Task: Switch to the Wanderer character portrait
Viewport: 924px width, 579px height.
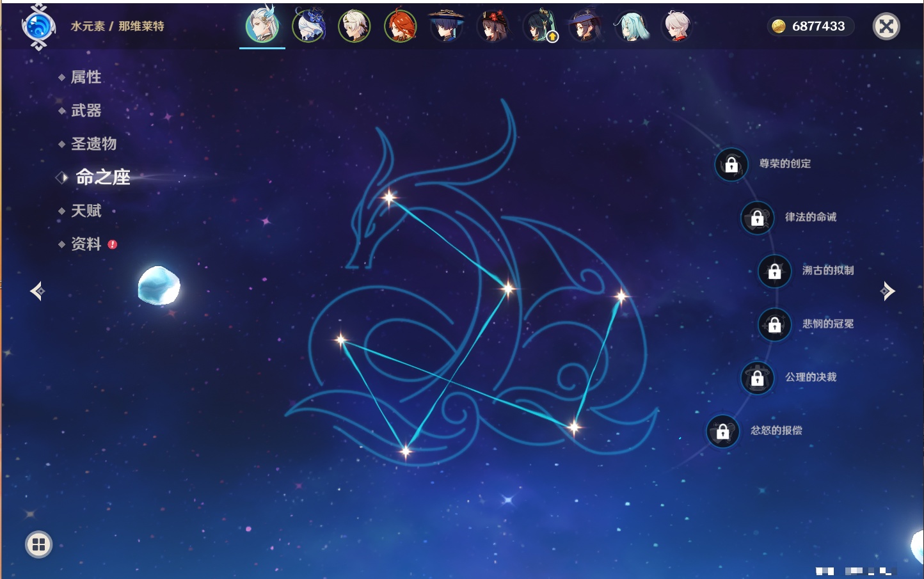Action: [x=446, y=26]
